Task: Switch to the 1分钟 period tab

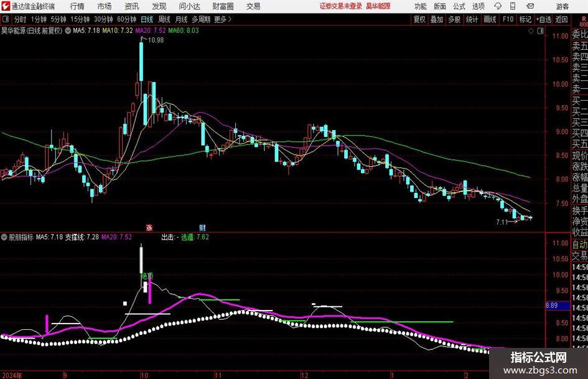Action: [39, 19]
